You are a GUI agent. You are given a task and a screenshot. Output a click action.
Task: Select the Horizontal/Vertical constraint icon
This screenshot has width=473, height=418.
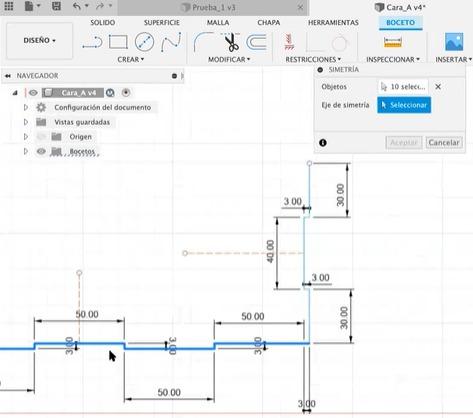(x=289, y=42)
